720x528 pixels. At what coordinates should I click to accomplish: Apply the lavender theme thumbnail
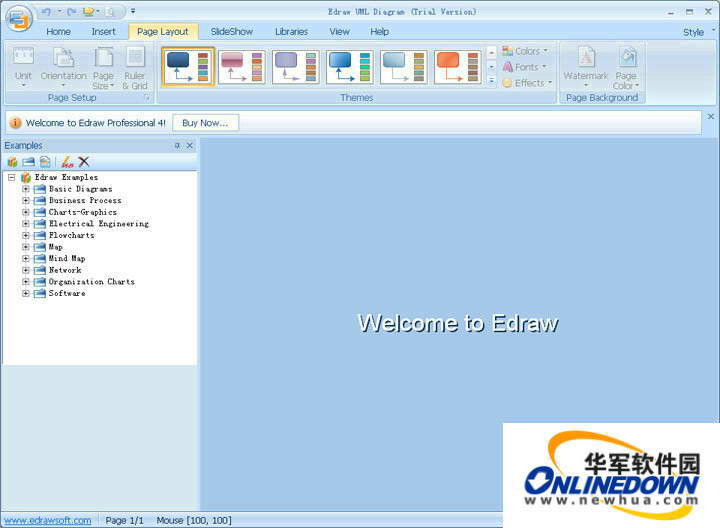pyautogui.click(x=296, y=67)
